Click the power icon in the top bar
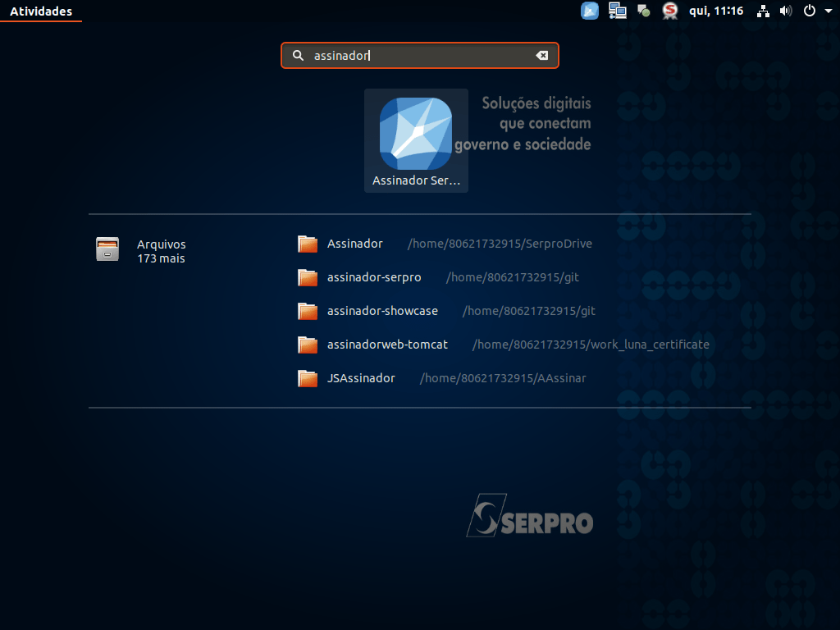Screen dimensions: 840x630 coord(810,11)
